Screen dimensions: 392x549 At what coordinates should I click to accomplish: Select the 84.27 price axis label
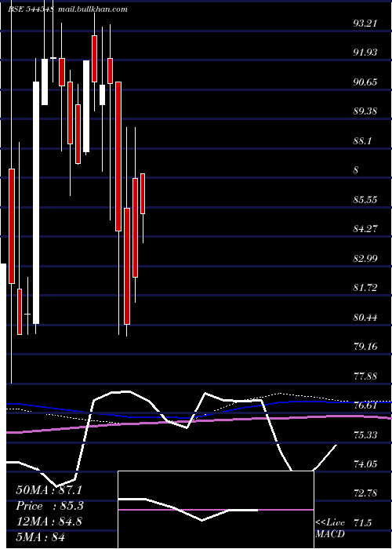pyautogui.click(x=365, y=229)
